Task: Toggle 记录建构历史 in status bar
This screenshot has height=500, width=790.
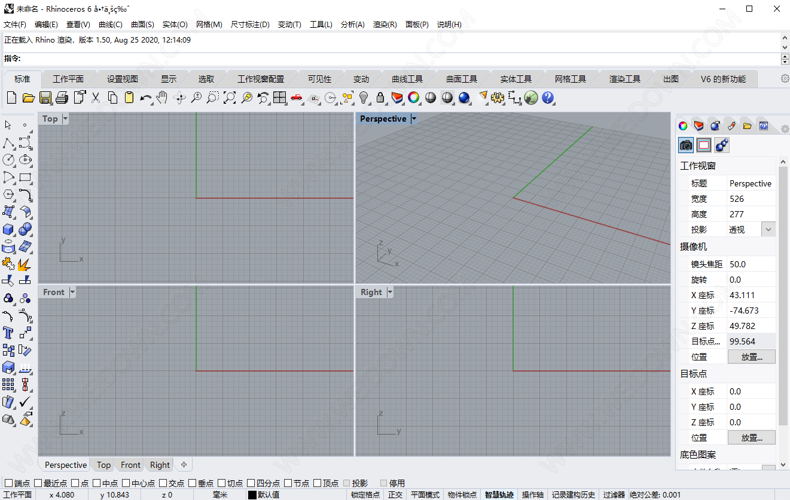Action: coord(573,495)
